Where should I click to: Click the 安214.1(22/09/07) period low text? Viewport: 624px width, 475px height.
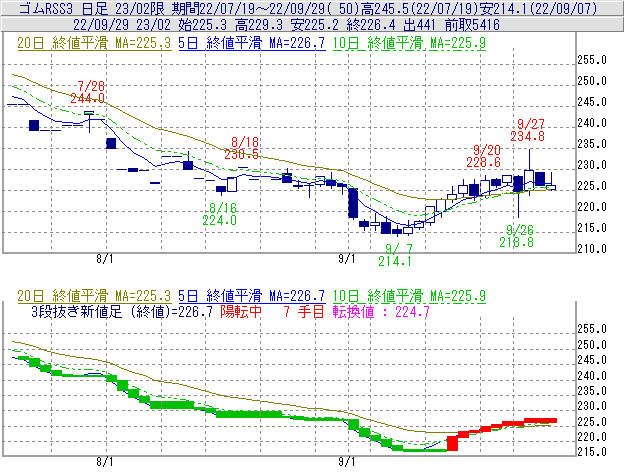(538, 8)
